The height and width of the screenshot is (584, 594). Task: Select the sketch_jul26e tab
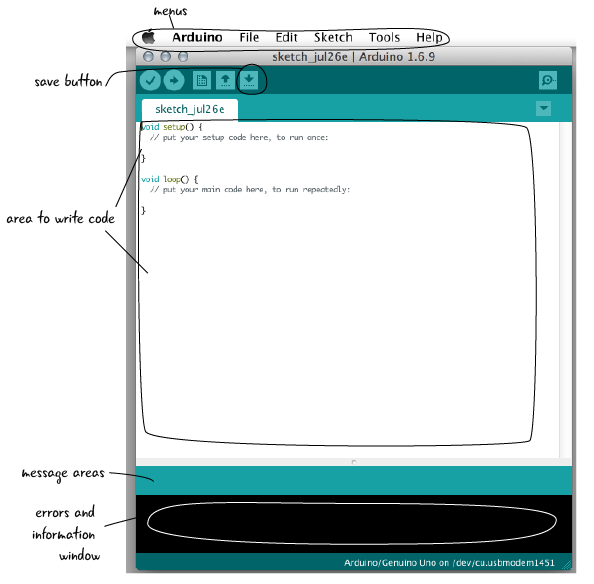coord(190,109)
